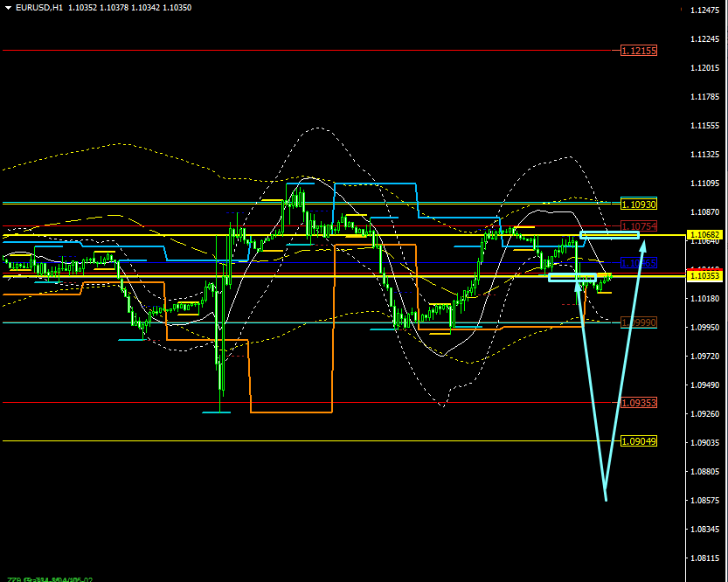Click 1.08115 on the price scale

pyautogui.click(x=704, y=558)
